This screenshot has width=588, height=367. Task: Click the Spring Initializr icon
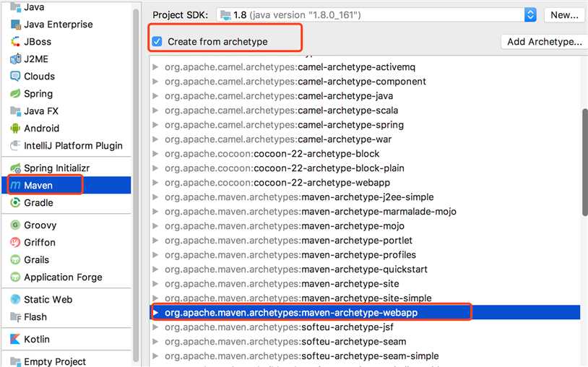point(15,168)
